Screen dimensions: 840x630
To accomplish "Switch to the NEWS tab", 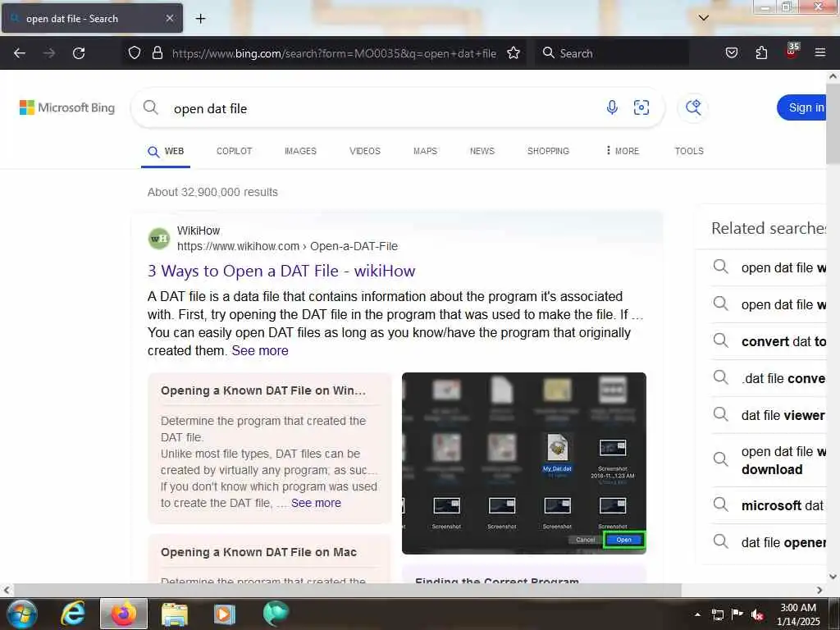I will 482,151.
